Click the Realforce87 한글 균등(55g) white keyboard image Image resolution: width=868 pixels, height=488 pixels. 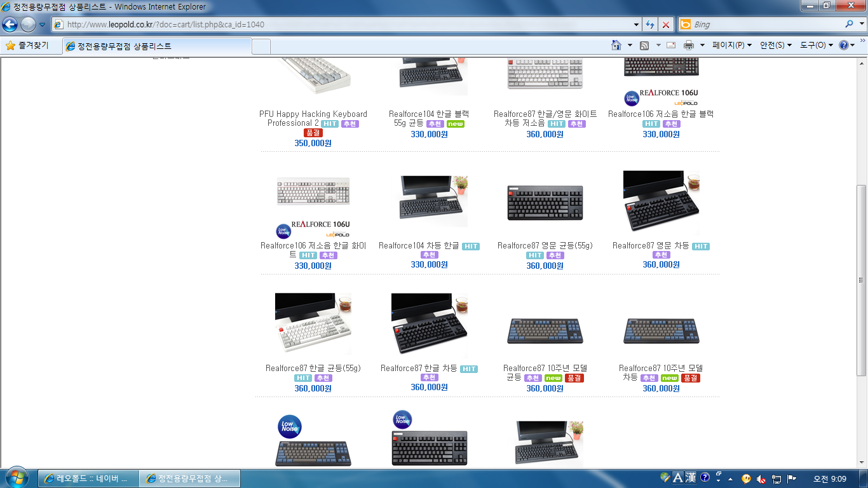pos(313,324)
